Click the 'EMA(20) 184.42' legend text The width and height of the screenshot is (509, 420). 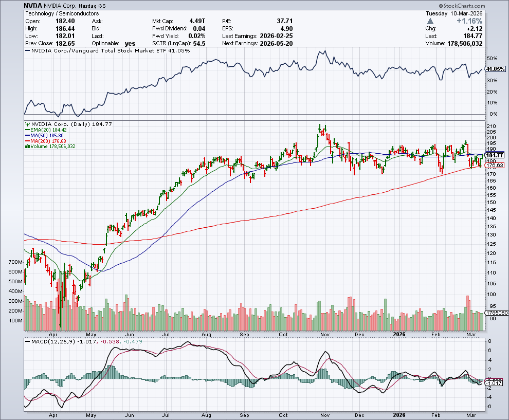point(49,130)
